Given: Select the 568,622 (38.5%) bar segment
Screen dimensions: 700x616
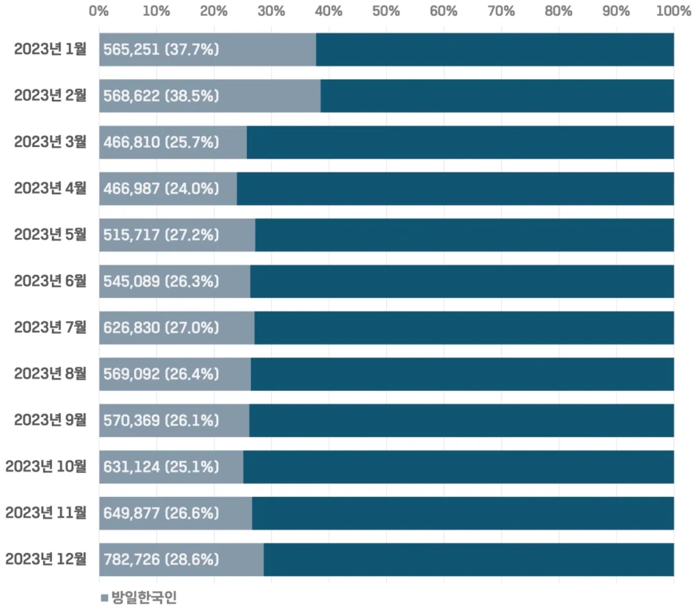Looking at the screenshot, I should coord(209,96).
